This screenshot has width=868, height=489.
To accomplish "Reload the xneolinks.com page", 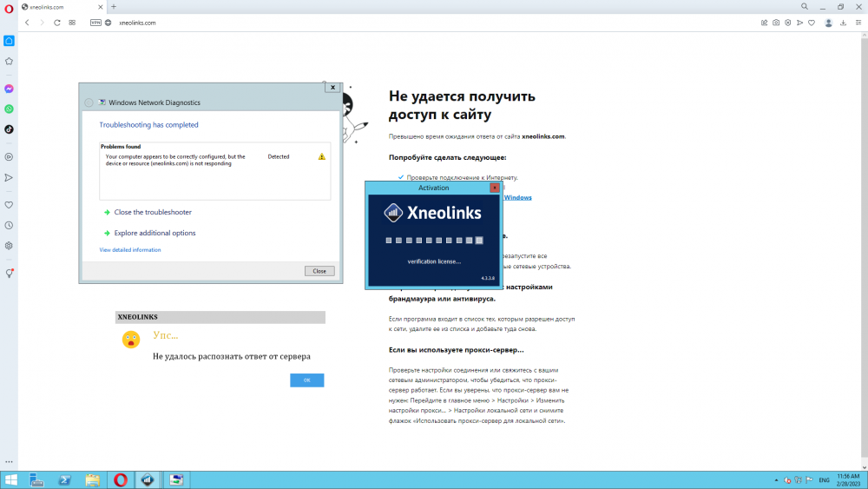I will (57, 23).
